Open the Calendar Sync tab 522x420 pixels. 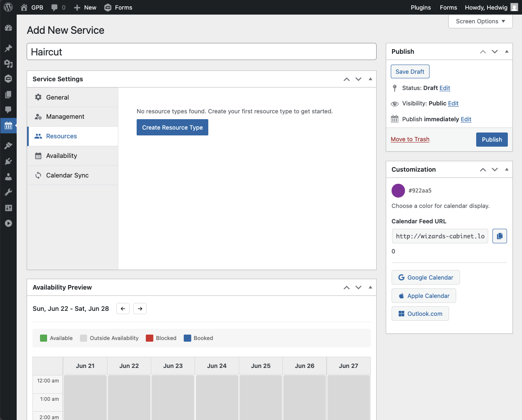[73, 175]
